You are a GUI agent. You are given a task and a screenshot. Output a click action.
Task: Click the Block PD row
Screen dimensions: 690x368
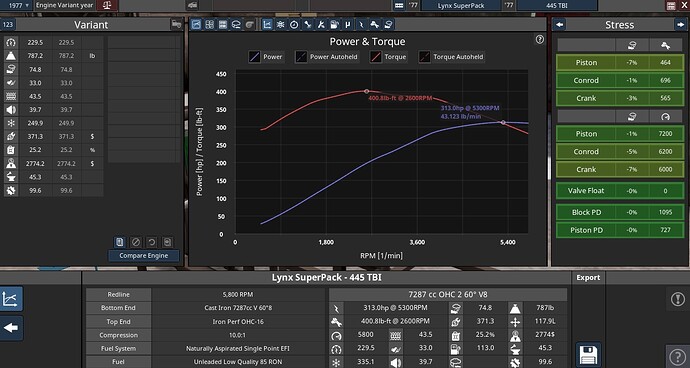620,212
